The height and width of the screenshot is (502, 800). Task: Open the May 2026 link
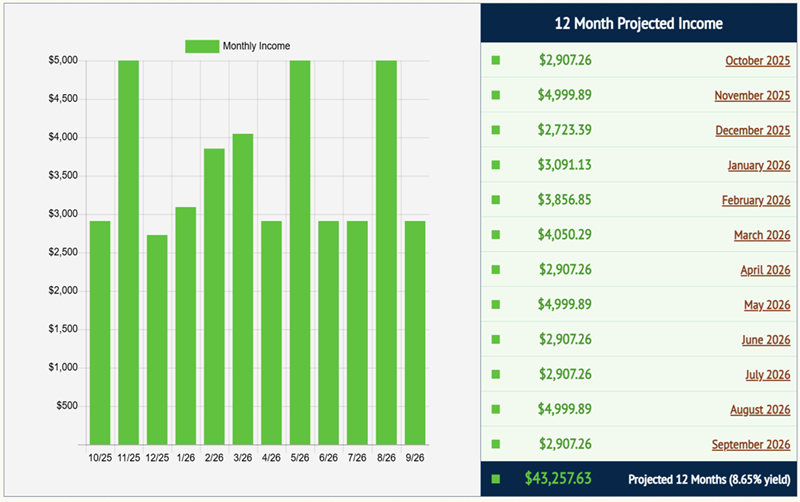pos(766,305)
